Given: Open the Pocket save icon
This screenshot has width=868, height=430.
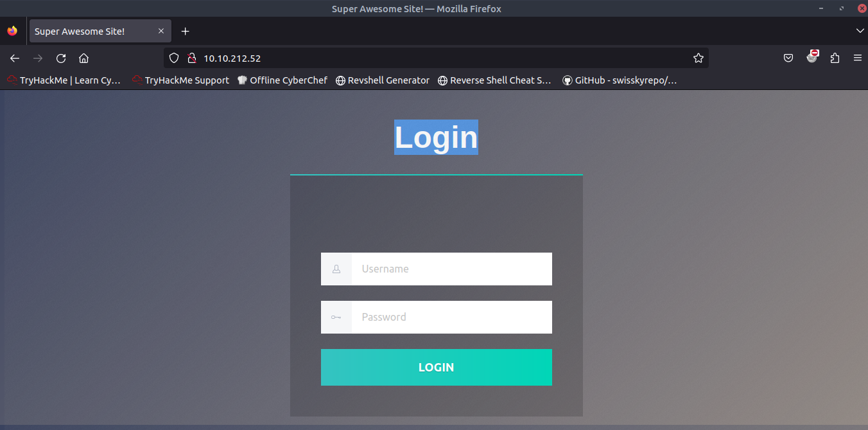Looking at the screenshot, I should click(x=788, y=58).
